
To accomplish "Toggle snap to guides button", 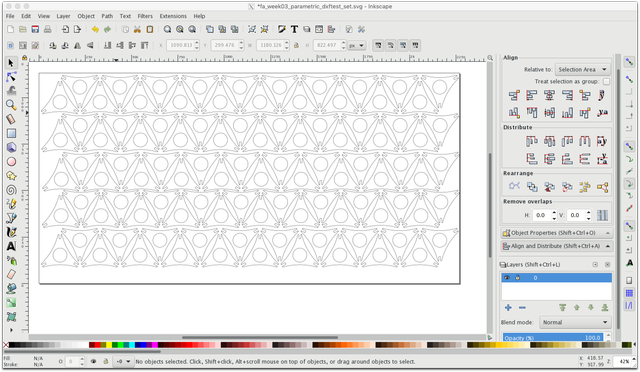I will [629, 305].
